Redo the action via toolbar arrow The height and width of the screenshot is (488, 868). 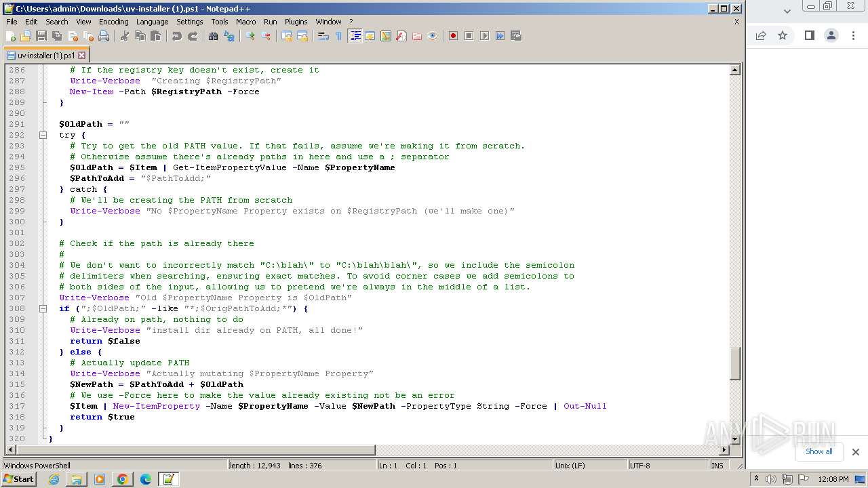(x=193, y=36)
